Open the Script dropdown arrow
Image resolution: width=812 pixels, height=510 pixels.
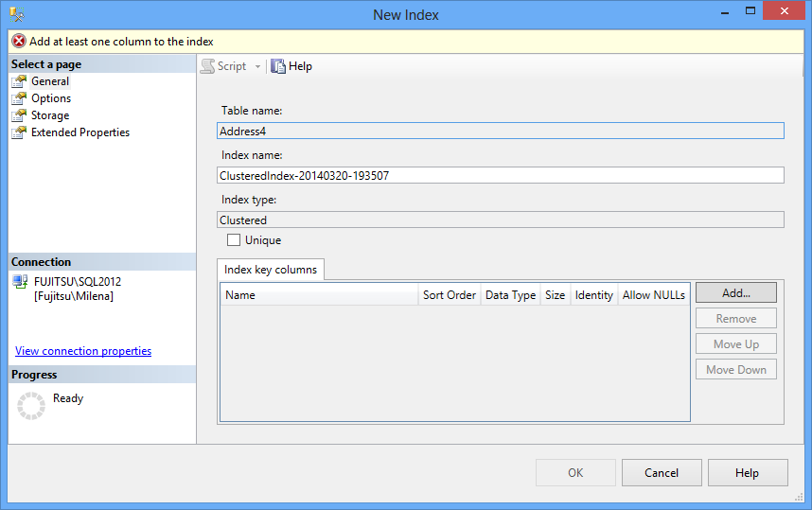[x=257, y=66]
